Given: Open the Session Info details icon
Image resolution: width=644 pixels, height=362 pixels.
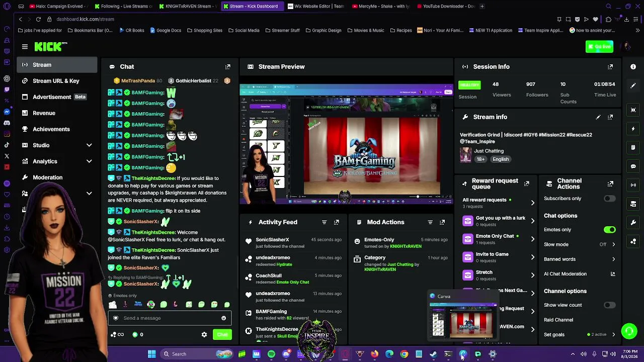Looking at the screenshot, I should (633, 66).
